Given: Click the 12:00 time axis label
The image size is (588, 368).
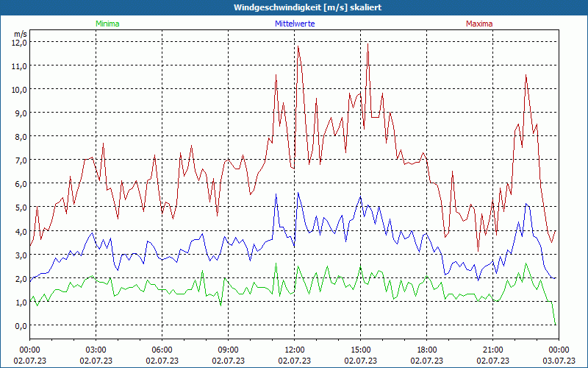Looking at the screenshot, I should point(294,350).
